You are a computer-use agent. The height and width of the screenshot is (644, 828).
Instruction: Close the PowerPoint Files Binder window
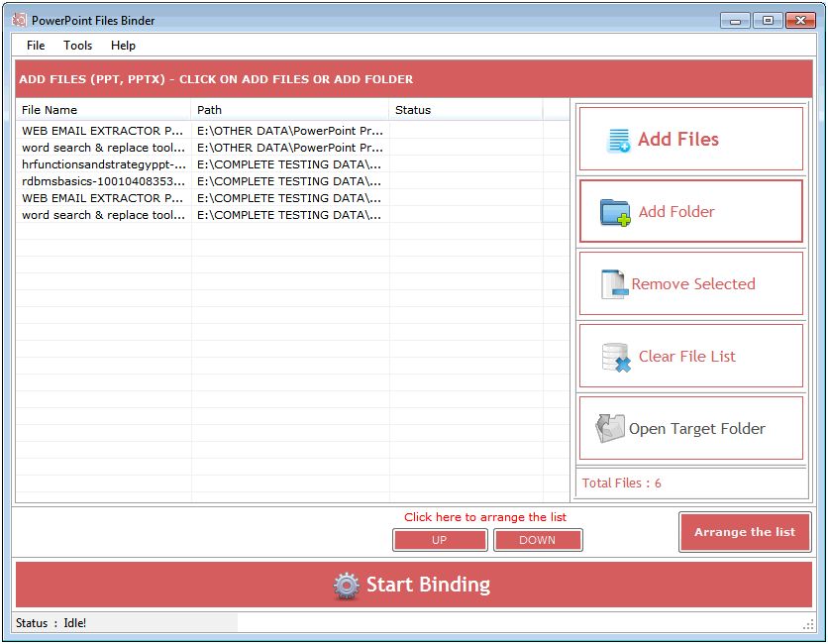coord(800,21)
